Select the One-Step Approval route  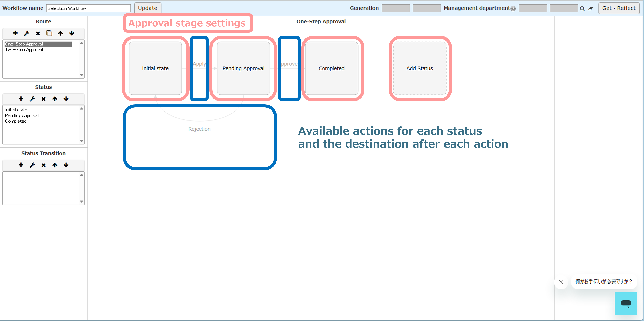coord(38,44)
